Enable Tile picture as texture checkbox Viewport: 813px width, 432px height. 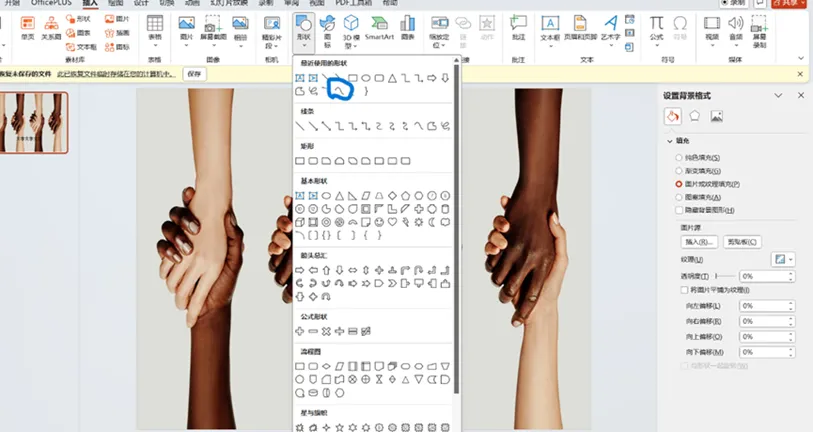(x=684, y=290)
